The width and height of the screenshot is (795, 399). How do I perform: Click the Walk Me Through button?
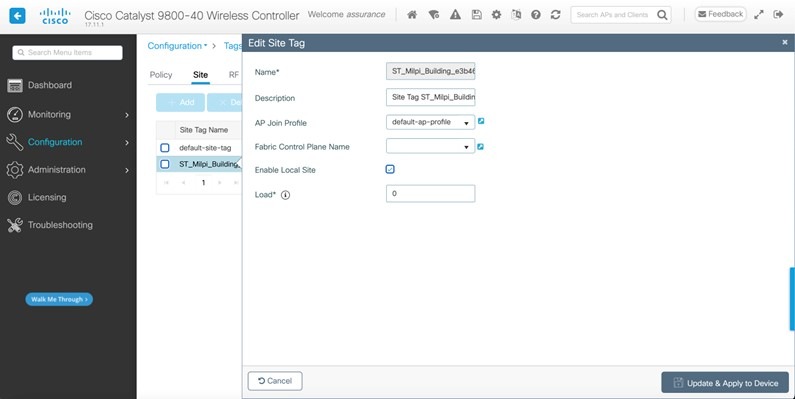59,299
